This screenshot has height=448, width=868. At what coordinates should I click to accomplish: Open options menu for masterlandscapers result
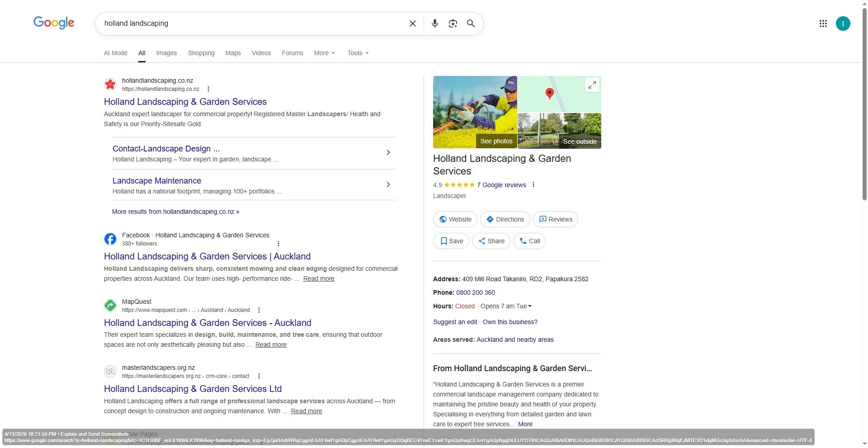click(259, 376)
